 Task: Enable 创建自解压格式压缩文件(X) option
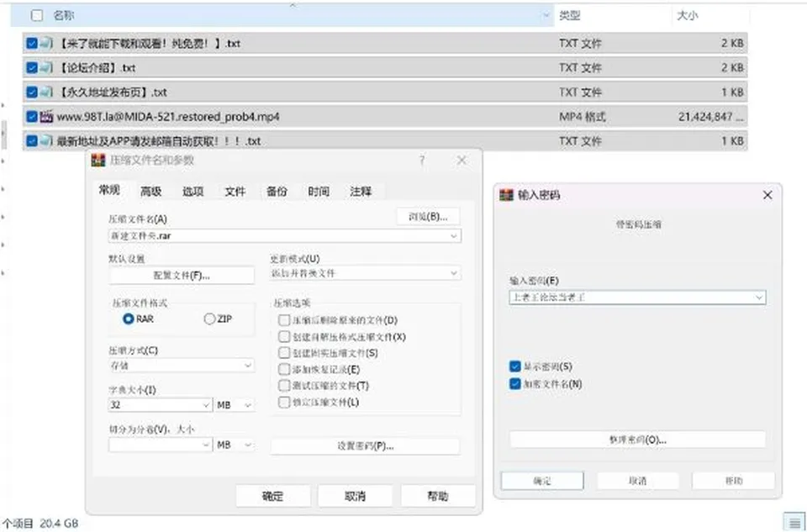[x=284, y=337]
